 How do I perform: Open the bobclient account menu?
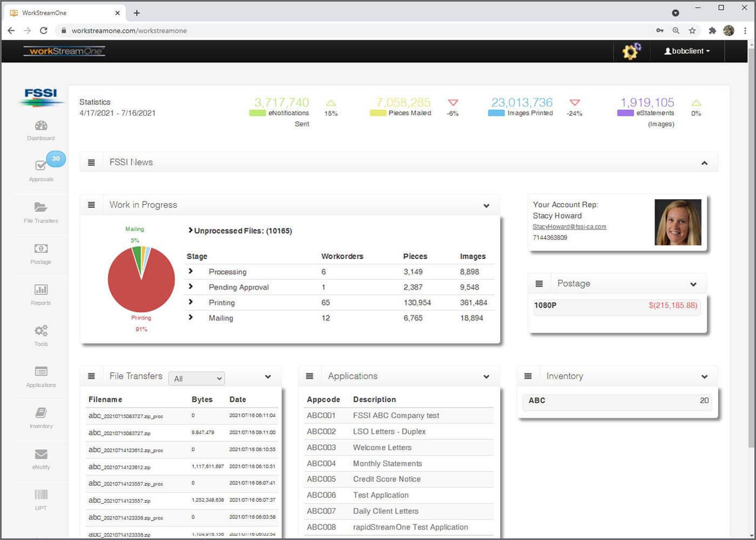(x=686, y=51)
